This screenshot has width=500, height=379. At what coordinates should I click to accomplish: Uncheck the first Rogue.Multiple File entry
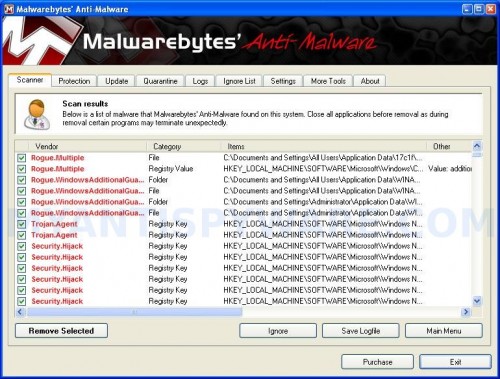22,158
